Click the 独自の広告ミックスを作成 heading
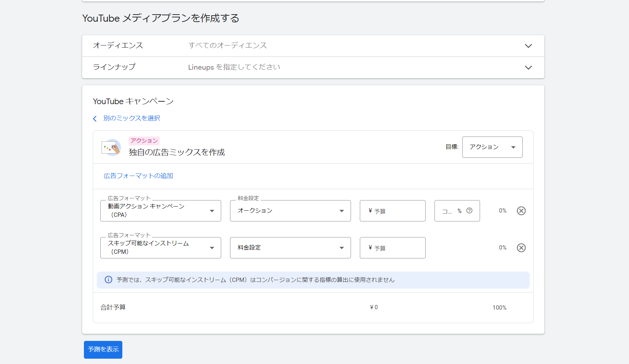 coord(177,152)
